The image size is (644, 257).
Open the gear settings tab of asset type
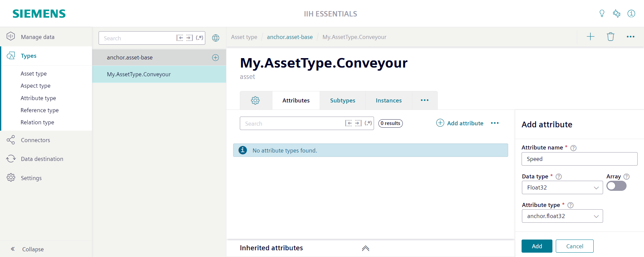pyautogui.click(x=255, y=100)
